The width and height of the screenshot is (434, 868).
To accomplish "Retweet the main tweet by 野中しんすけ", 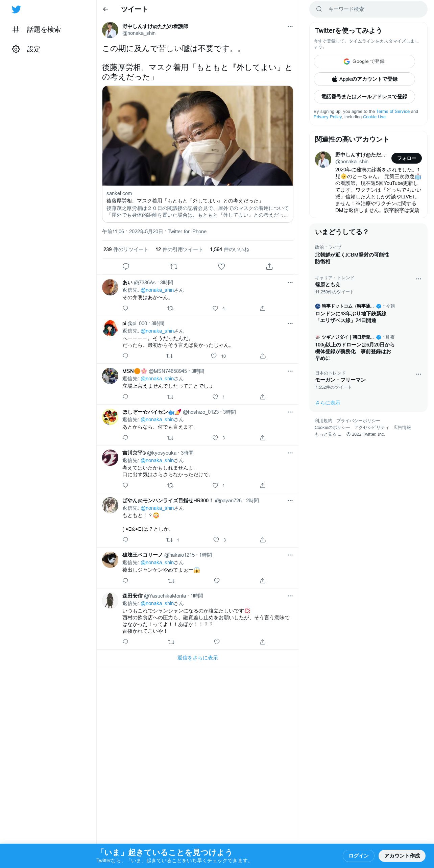I will click(x=174, y=267).
